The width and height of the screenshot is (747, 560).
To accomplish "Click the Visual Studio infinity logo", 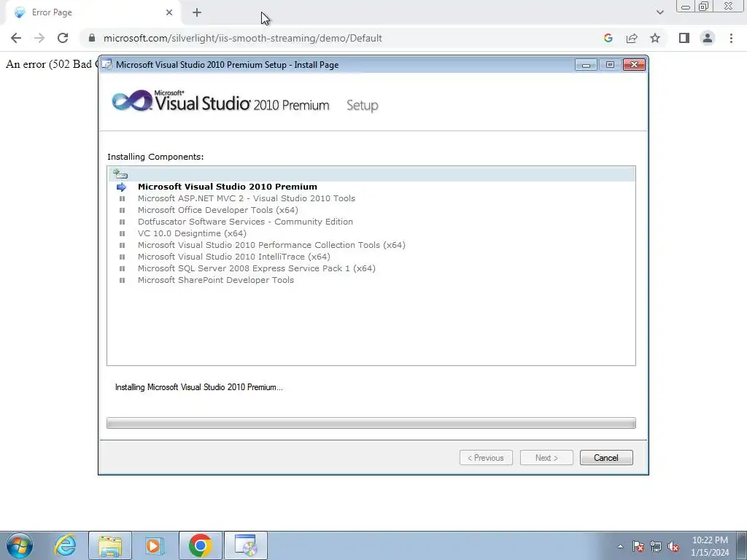I will click(x=132, y=101).
